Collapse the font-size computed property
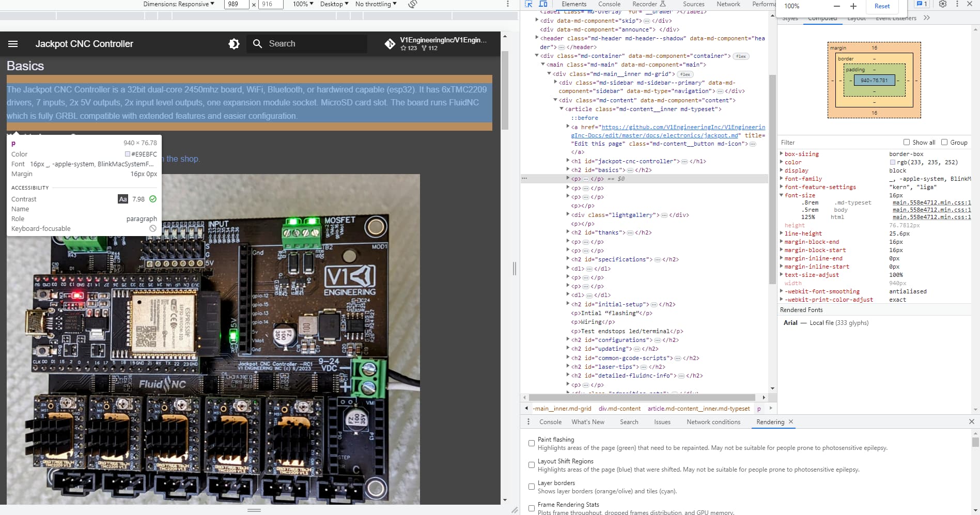Screen dimensions: 980x515 (x=781, y=195)
